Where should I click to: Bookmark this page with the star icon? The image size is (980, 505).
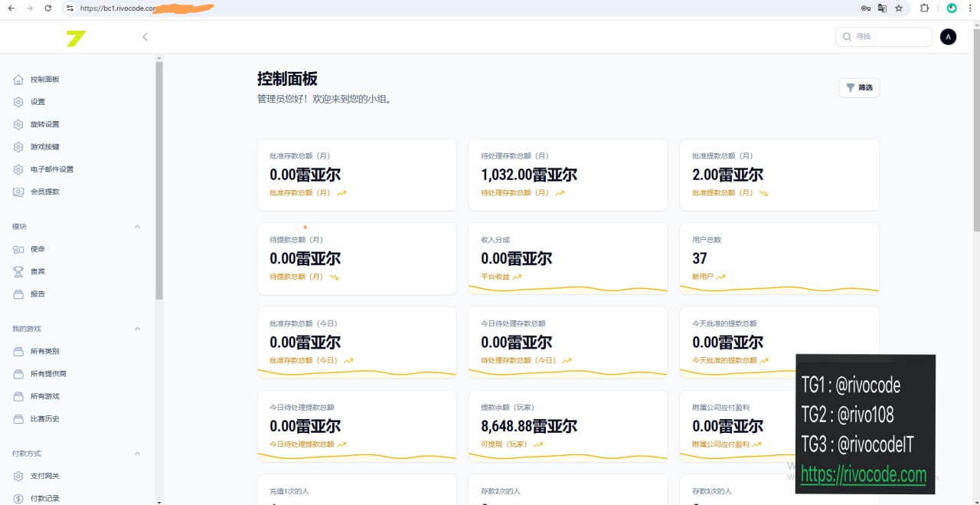click(x=899, y=8)
